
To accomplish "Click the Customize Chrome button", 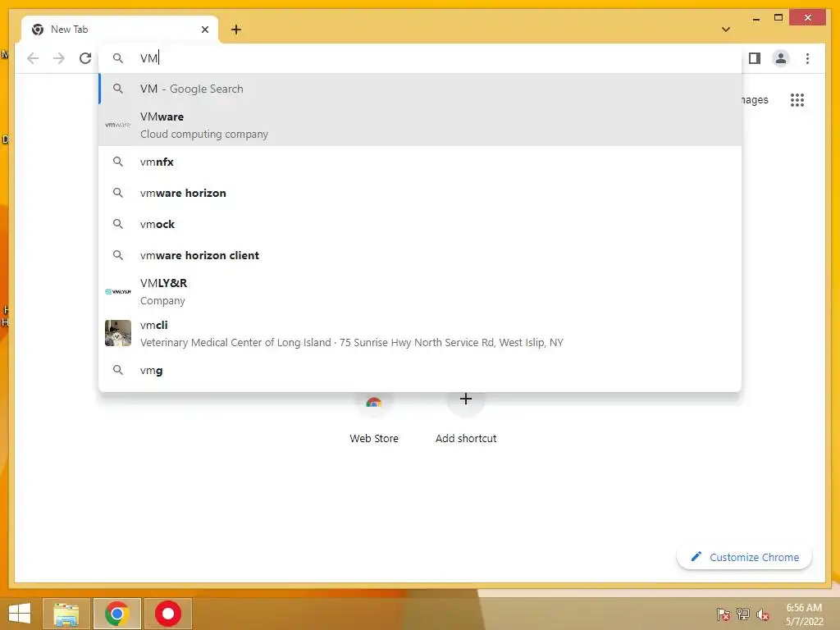I will click(744, 557).
